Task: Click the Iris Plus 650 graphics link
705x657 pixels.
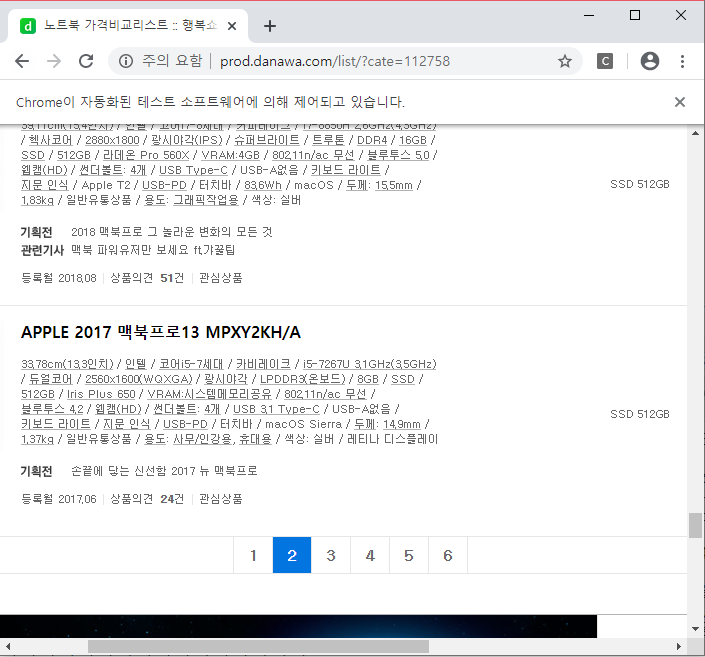Action: [101, 394]
